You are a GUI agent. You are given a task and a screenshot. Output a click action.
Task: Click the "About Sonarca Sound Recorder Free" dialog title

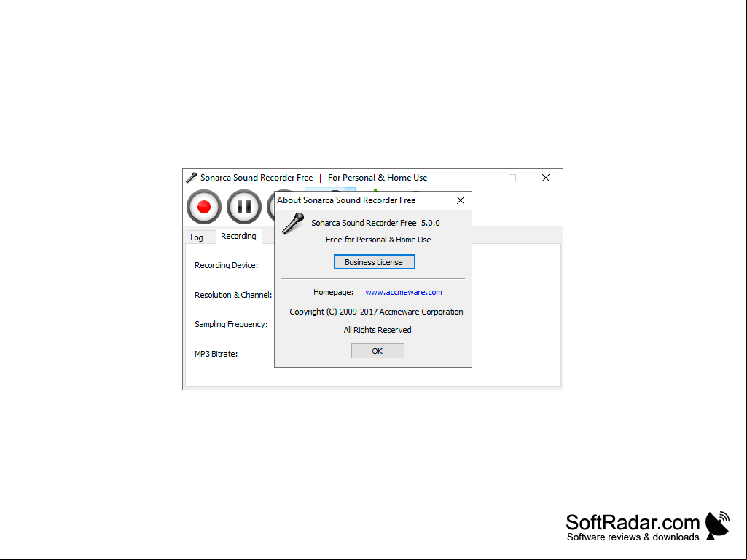click(x=346, y=200)
